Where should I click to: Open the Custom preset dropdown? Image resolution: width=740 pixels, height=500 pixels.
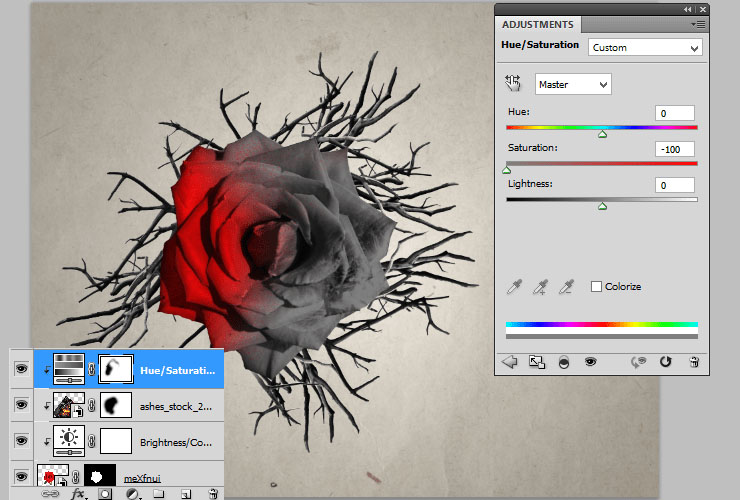645,47
